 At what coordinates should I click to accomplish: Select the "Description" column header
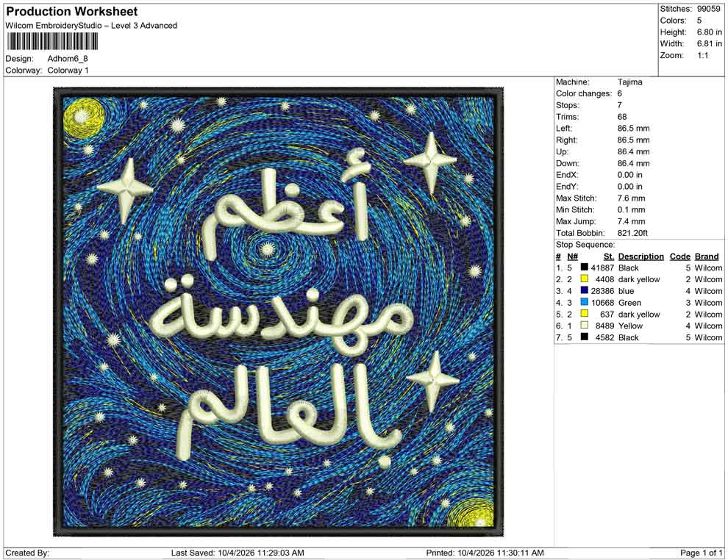[641, 256]
